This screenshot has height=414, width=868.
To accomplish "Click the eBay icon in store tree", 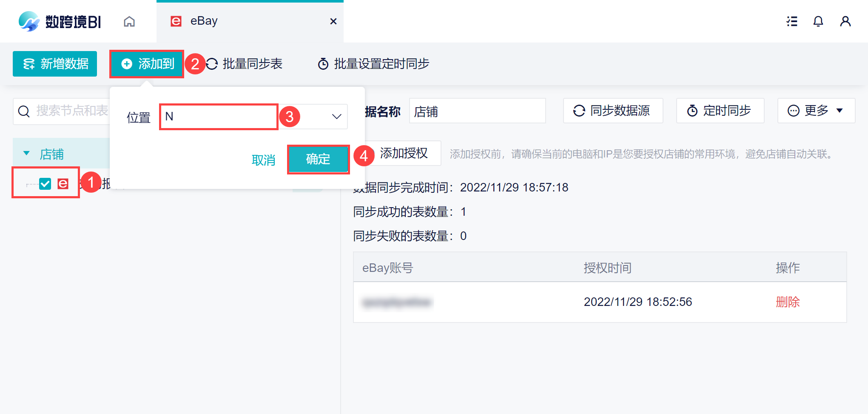I will coord(63,183).
